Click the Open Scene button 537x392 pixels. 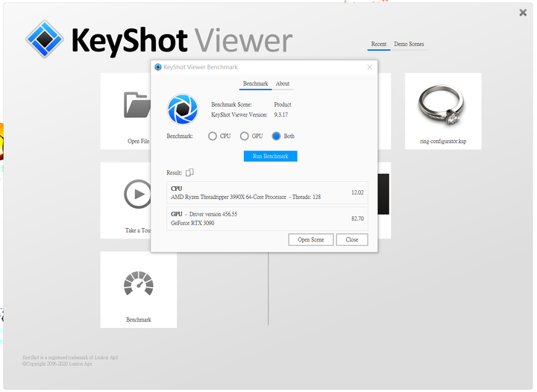click(310, 239)
